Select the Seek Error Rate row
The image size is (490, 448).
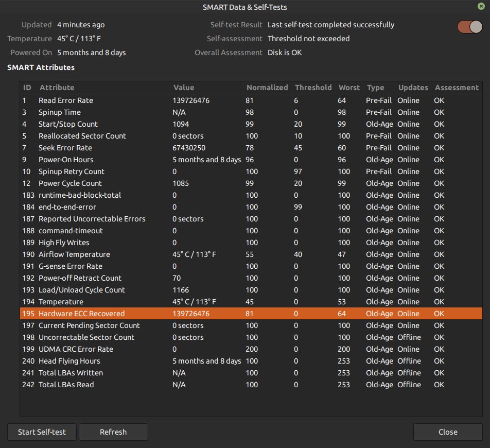coord(251,148)
